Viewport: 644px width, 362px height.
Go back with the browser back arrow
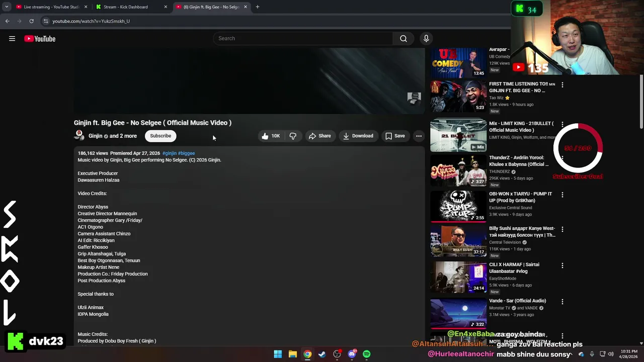coord(7,21)
